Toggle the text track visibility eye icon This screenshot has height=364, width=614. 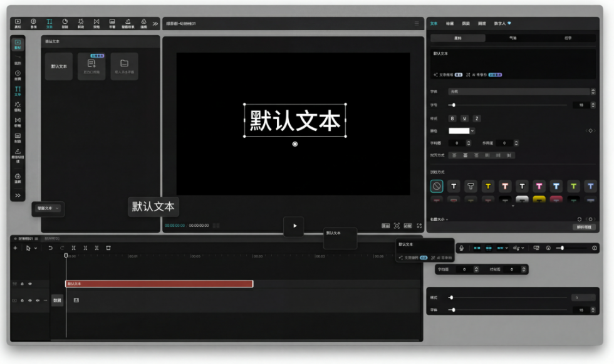[30, 283]
